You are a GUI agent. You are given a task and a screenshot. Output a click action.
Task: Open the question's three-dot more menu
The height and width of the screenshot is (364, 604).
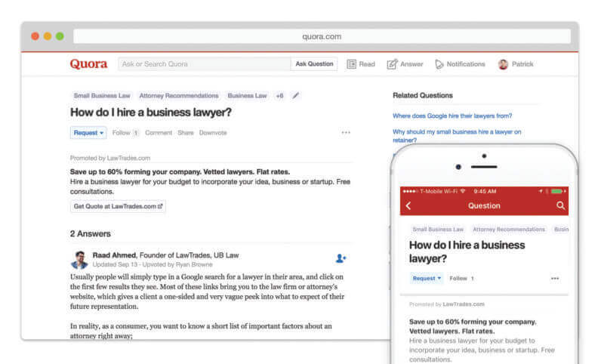[346, 132]
